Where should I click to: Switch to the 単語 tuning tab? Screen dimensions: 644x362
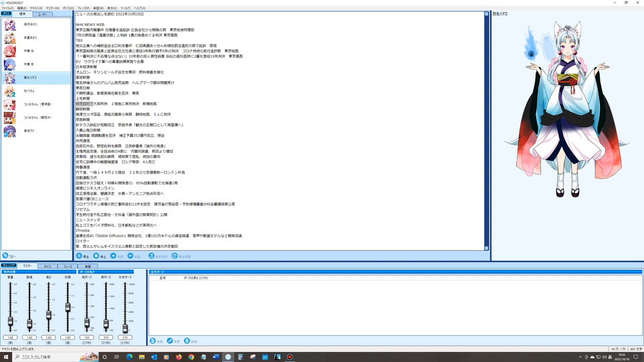87,266
